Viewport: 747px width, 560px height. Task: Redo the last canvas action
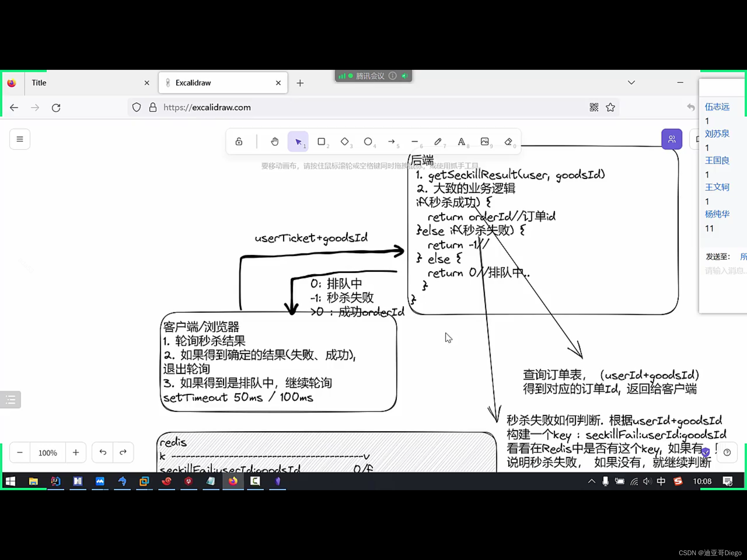pyautogui.click(x=123, y=452)
